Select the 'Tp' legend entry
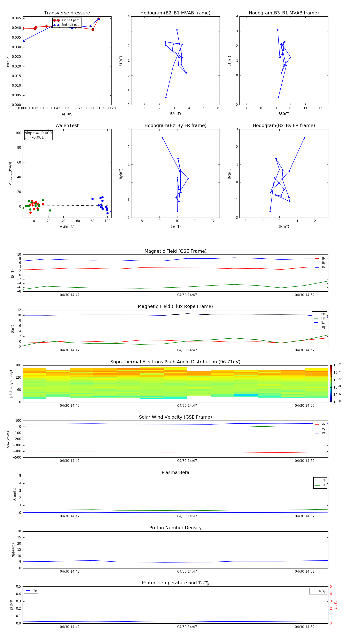Screen dimensions: 351x644 point(31,591)
